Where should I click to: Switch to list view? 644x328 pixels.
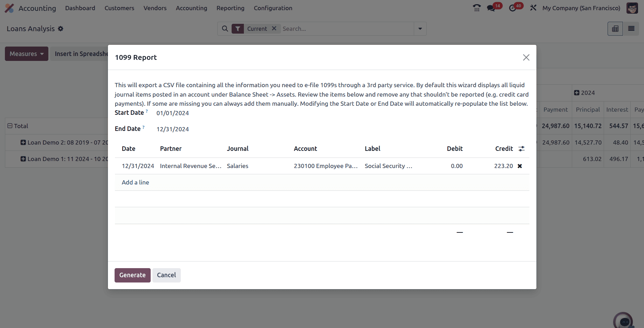click(x=631, y=29)
